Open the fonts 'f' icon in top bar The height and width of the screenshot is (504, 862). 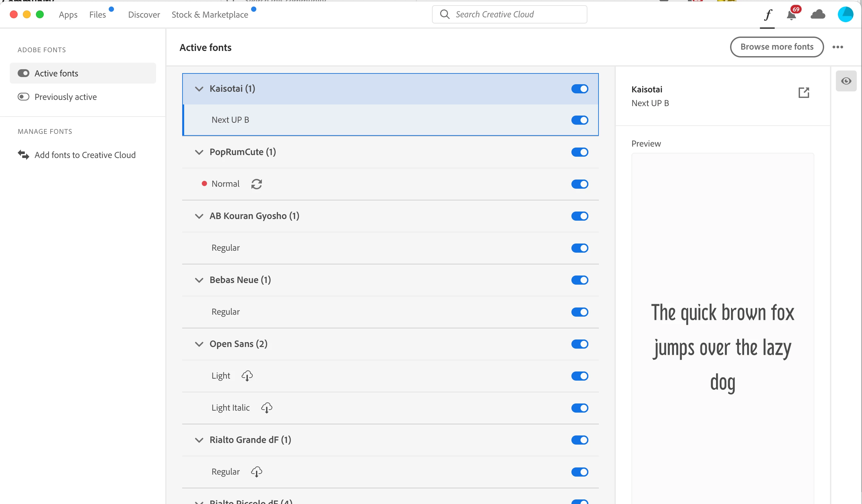pyautogui.click(x=768, y=15)
